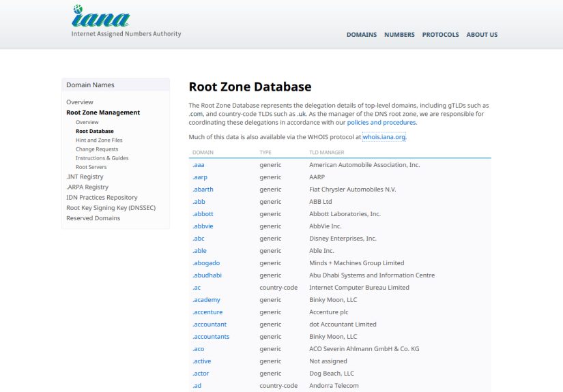
Task: Select 'AbbVie Inc.' manager text
Action: pos(326,226)
